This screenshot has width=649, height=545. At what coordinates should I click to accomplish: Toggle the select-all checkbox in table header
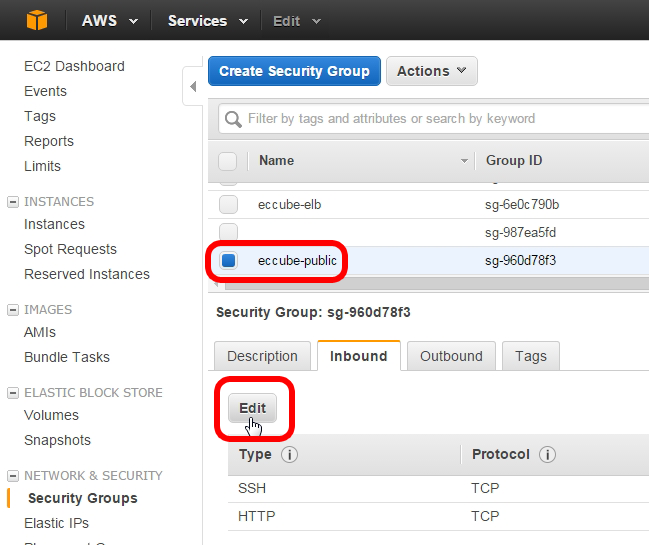(228, 161)
